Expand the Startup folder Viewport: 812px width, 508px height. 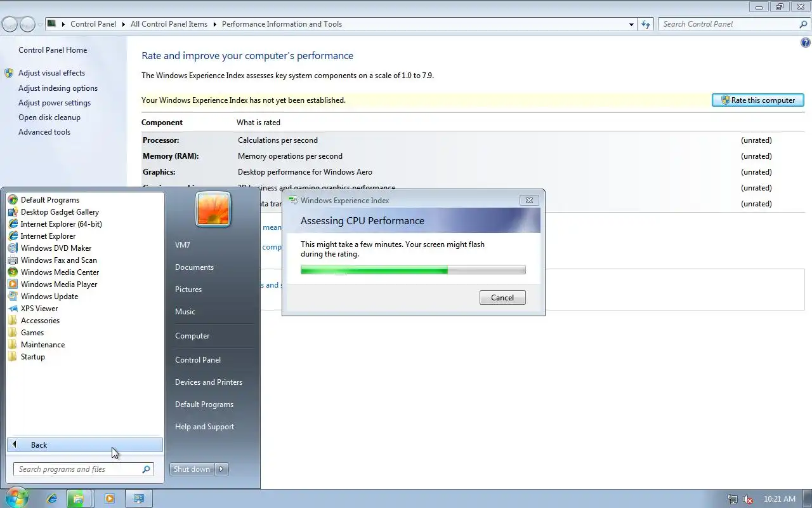pyautogui.click(x=33, y=357)
